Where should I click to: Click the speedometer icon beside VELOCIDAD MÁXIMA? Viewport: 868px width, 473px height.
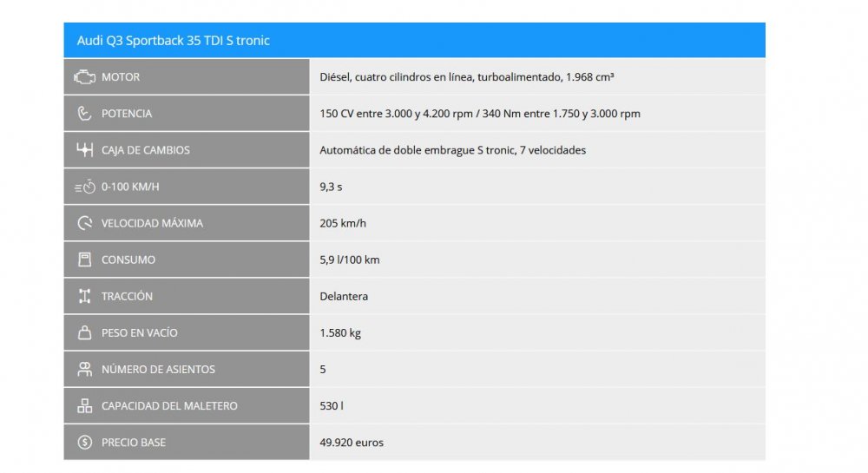click(x=85, y=223)
